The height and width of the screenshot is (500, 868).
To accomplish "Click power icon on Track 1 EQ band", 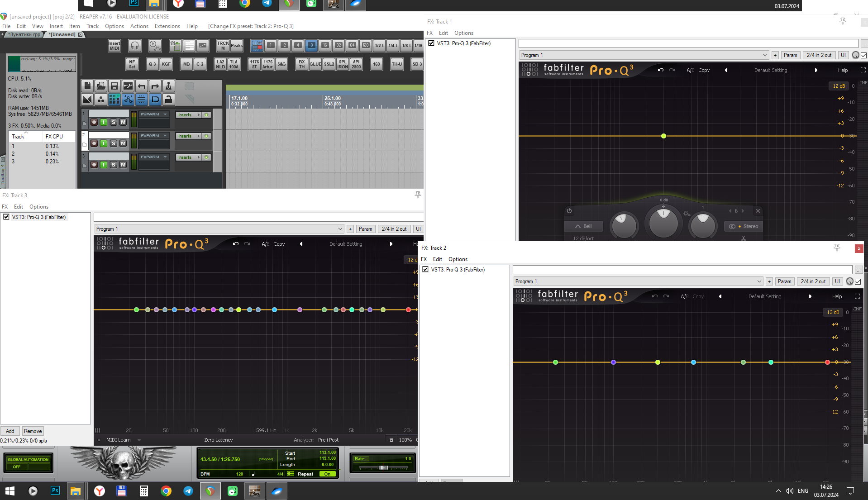I will [x=569, y=211].
